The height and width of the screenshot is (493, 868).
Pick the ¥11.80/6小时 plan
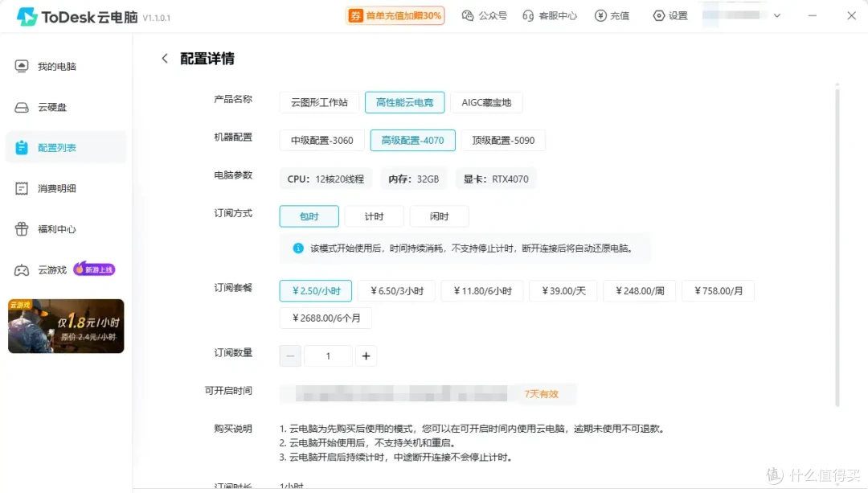[x=482, y=291]
